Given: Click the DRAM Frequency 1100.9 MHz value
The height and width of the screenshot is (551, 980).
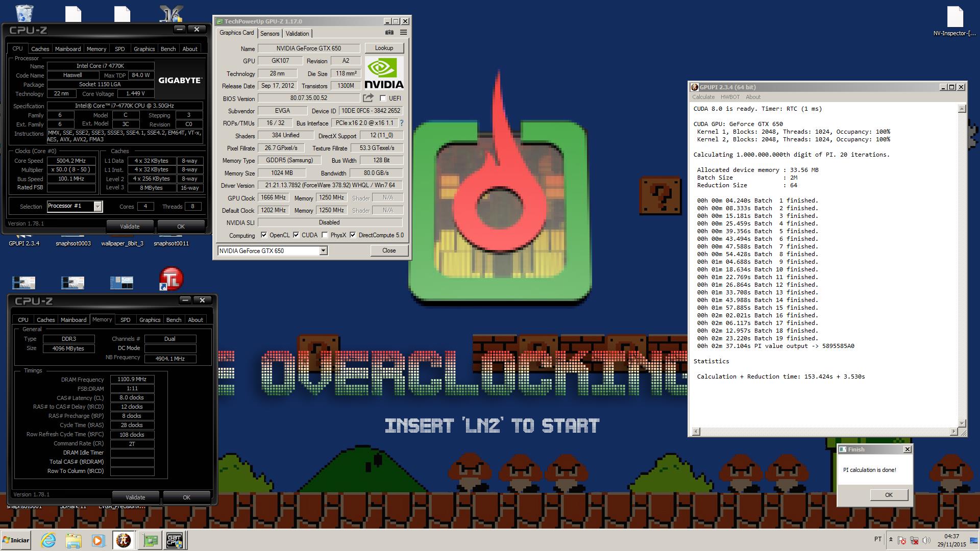Looking at the screenshot, I should 132,379.
